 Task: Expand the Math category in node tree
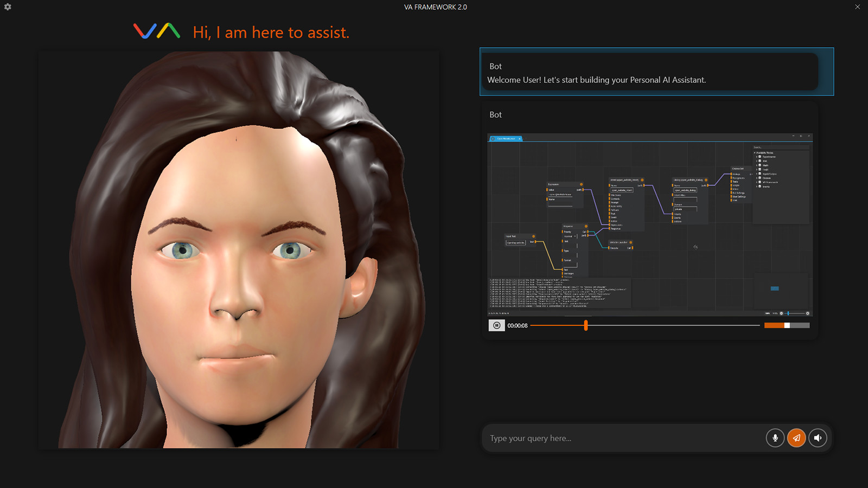[757, 165]
